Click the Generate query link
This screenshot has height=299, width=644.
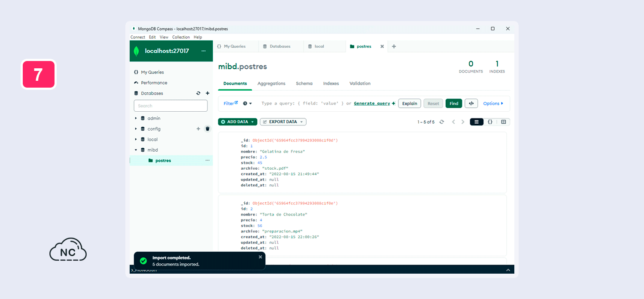(372, 104)
